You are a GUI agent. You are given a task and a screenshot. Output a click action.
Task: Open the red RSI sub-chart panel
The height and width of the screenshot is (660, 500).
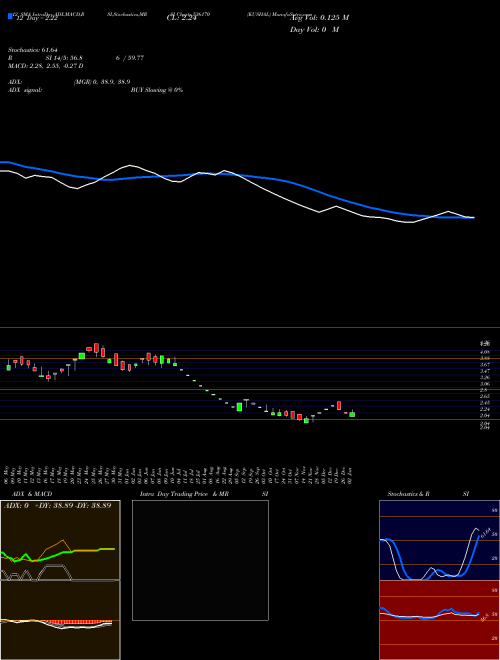point(439,620)
